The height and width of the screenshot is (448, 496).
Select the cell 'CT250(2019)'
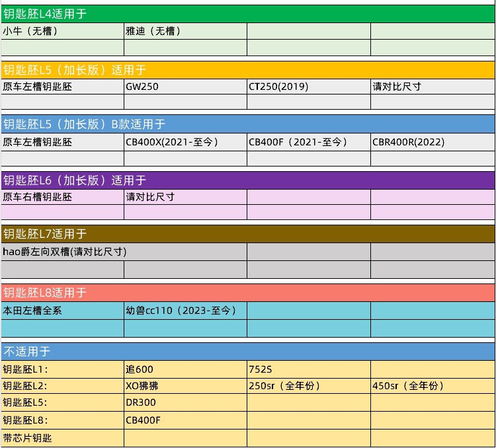click(309, 87)
